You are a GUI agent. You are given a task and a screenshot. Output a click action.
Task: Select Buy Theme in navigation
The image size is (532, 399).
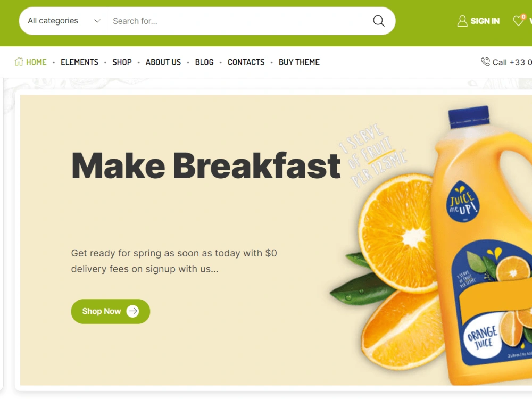tap(299, 62)
